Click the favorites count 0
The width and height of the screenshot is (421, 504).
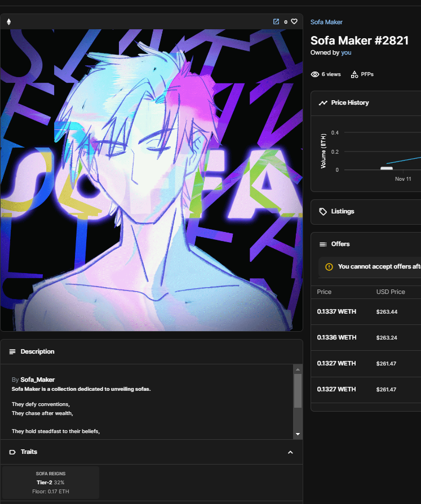coord(286,22)
